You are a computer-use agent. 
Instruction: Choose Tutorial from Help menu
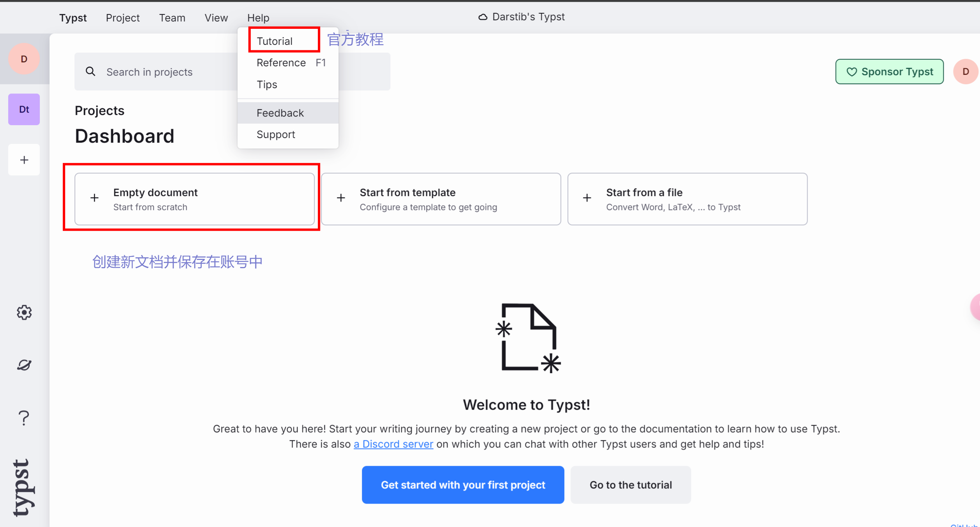click(275, 41)
